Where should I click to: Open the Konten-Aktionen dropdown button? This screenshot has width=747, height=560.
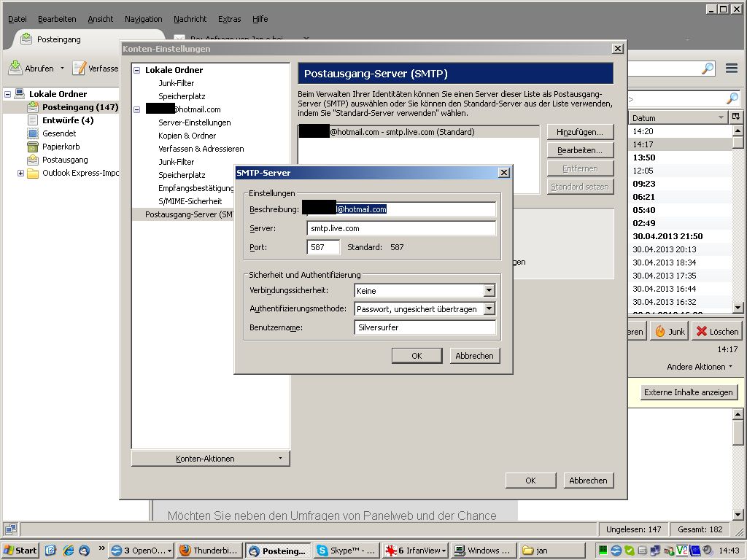pos(210,458)
